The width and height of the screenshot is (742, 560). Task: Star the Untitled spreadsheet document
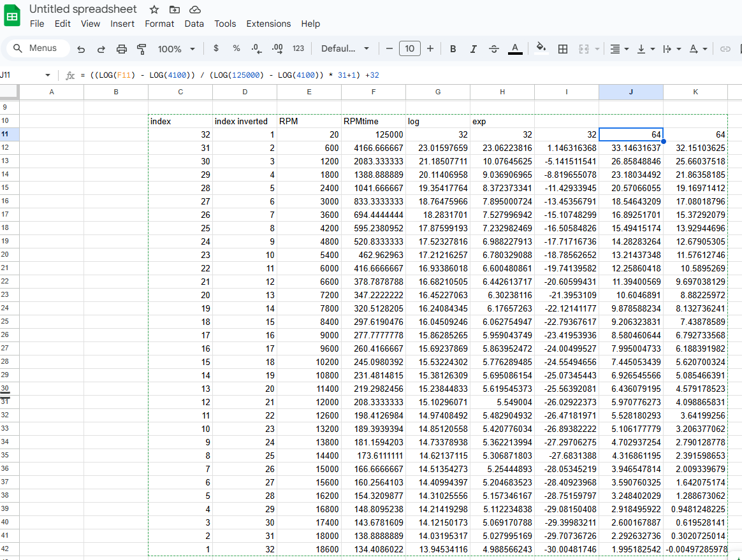click(x=154, y=10)
